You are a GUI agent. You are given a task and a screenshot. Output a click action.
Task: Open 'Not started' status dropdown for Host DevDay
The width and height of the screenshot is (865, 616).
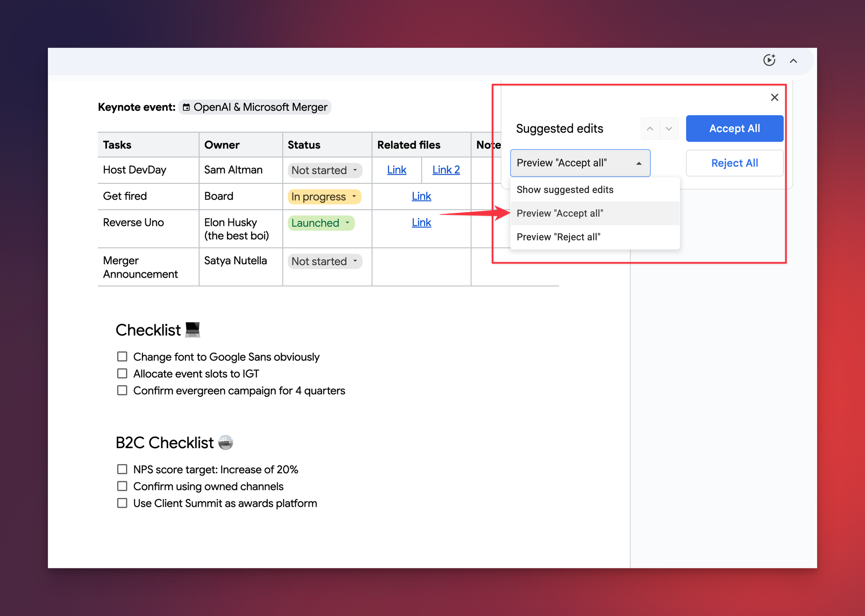click(324, 170)
